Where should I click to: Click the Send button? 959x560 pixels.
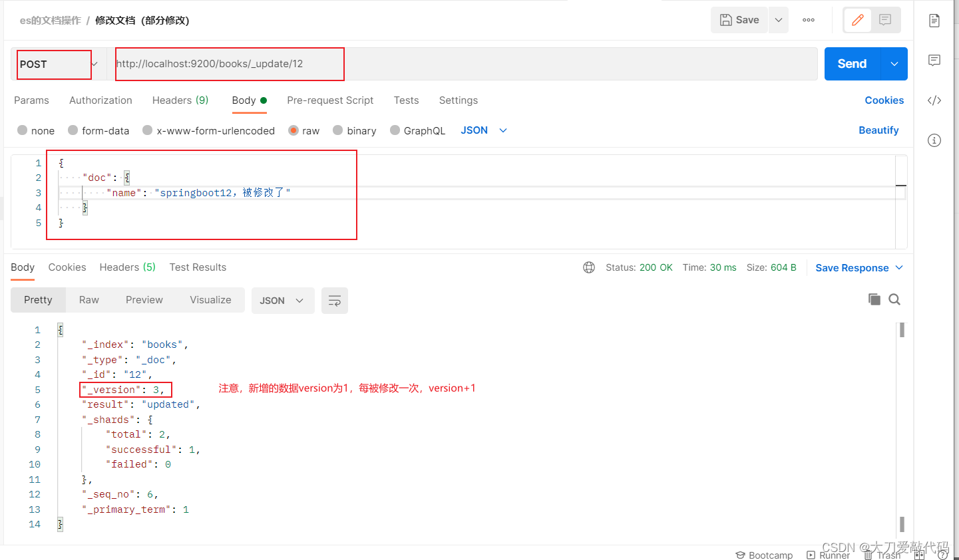(852, 64)
